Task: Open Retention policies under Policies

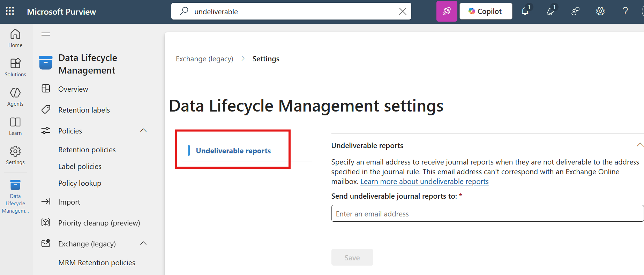Action: pyautogui.click(x=87, y=150)
